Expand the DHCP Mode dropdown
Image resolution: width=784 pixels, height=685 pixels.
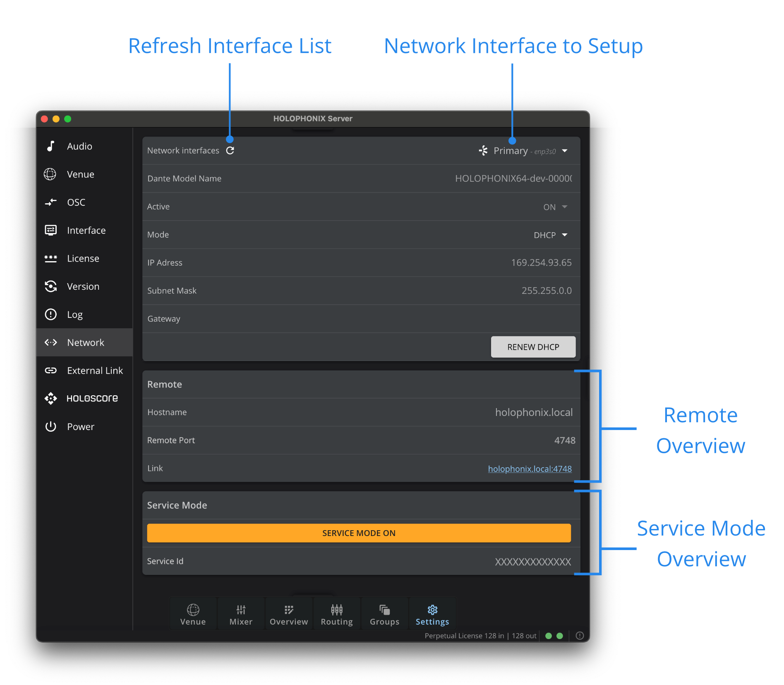pos(550,235)
